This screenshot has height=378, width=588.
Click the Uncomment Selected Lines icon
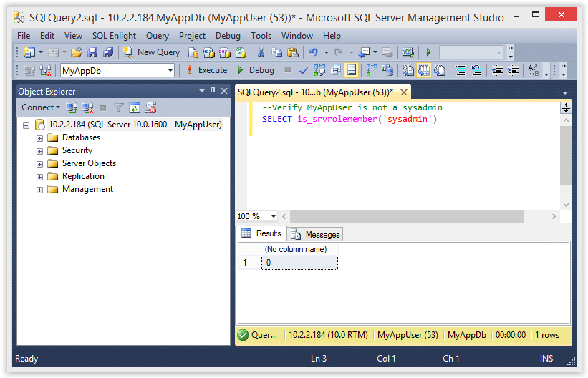(476, 70)
